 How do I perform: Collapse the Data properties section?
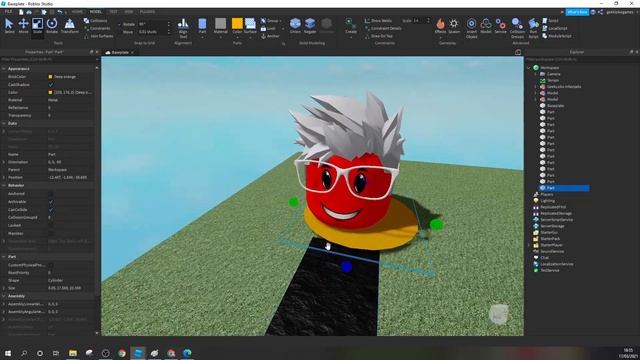pos(4,123)
